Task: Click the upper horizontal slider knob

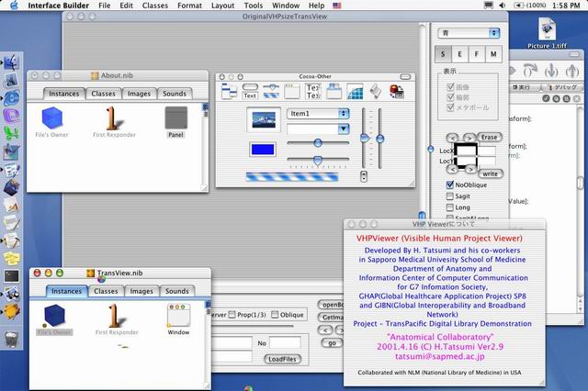Action: coord(318,142)
